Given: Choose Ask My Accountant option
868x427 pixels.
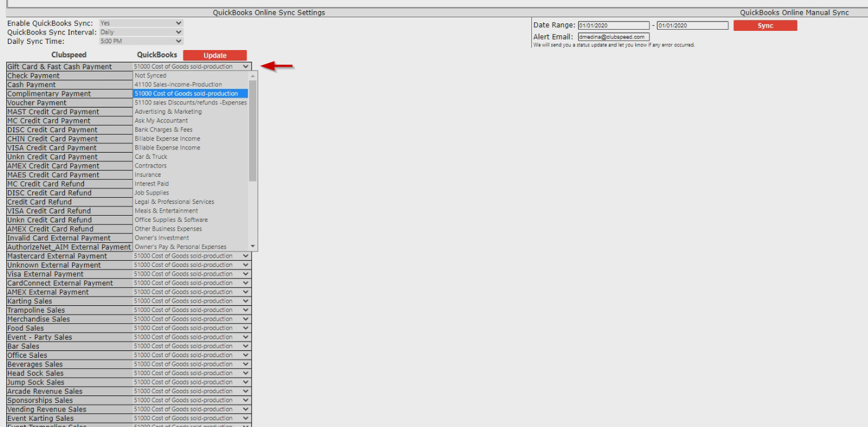Looking at the screenshot, I should (191, 120).
